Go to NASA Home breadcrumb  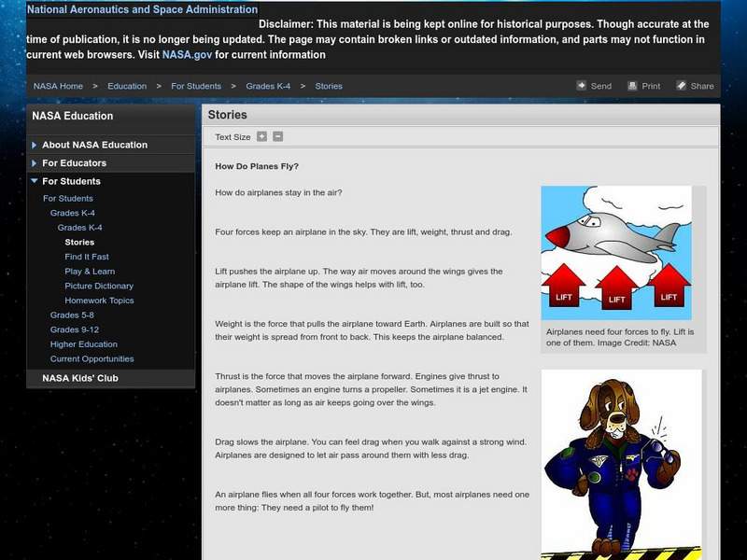pos(58,86)
